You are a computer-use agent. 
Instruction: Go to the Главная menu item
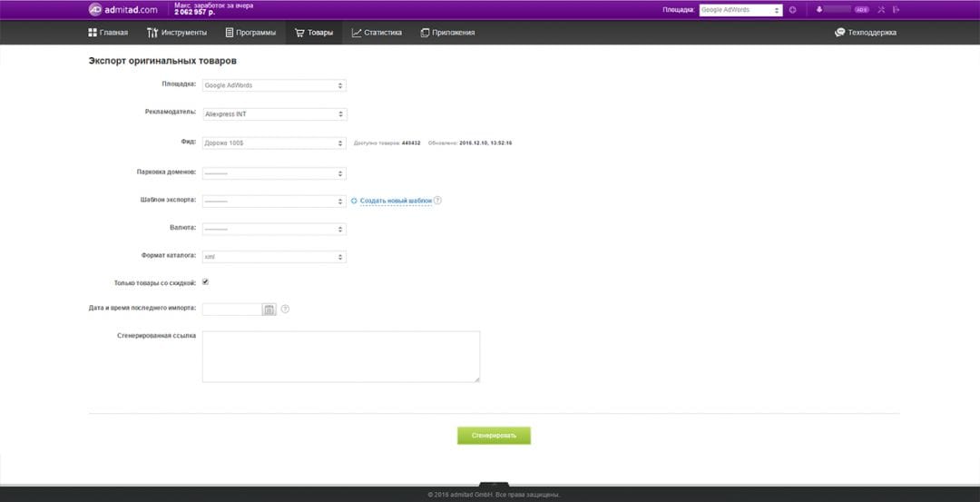(x=108, y=33)
